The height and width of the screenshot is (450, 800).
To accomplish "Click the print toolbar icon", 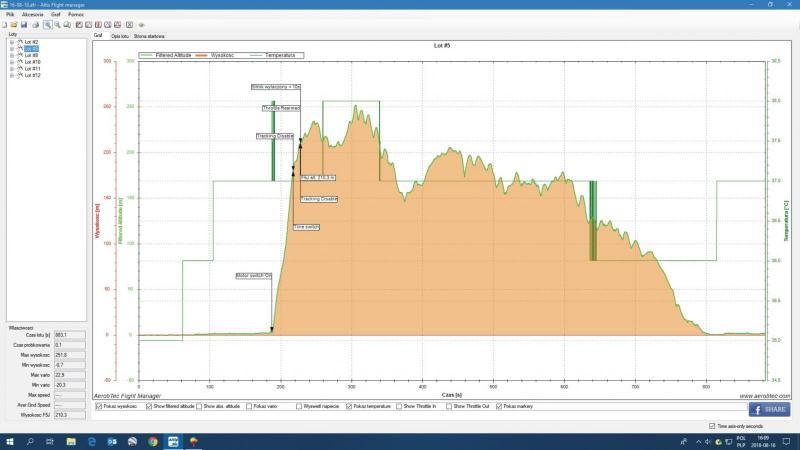I will pos(35,24).
